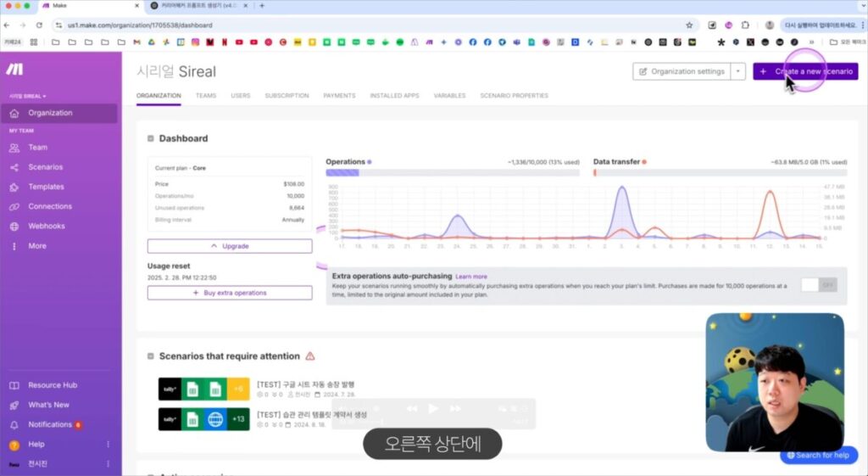Open Organization in the left sidebar

[58, 113]
